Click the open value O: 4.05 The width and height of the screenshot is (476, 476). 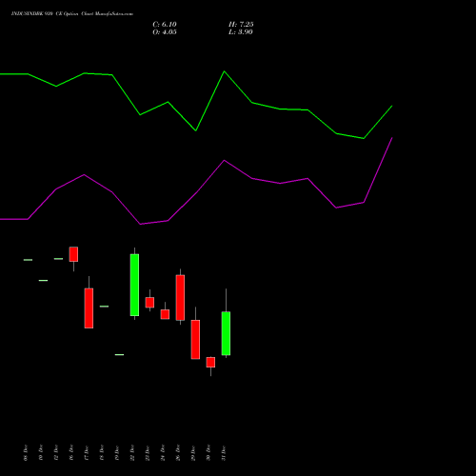pos(165,32)
